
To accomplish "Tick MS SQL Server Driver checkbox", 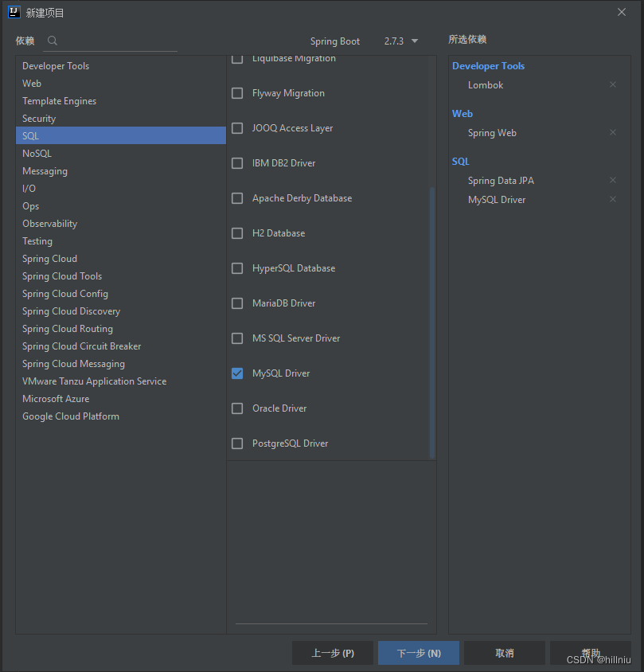I will 237,338.
